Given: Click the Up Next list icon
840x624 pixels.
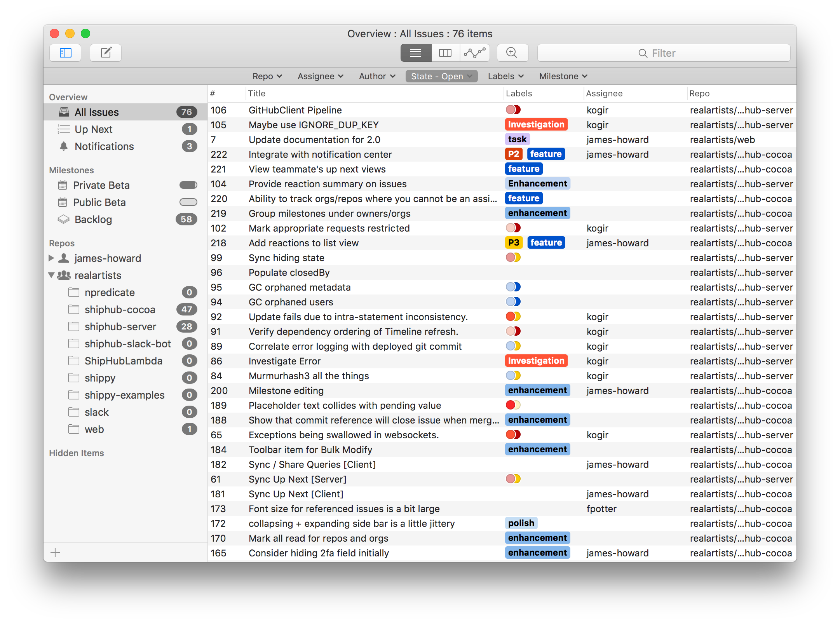Looking at the screenshot, I should click(x=64, y=129).
